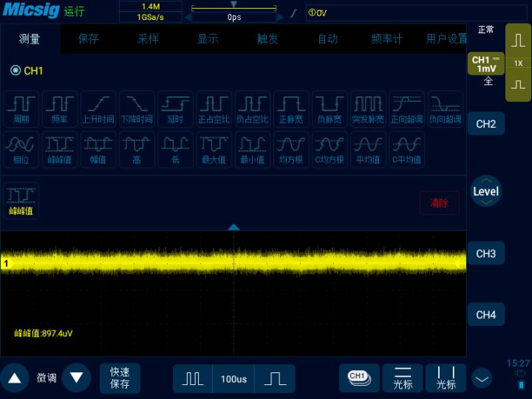This screenshot has height=399, width=532.
Task: Select the 周期 period measurement icon
Action: (21, 109)
